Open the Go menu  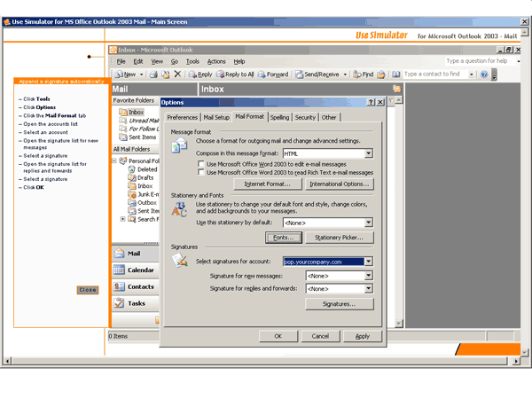(175, 62)
